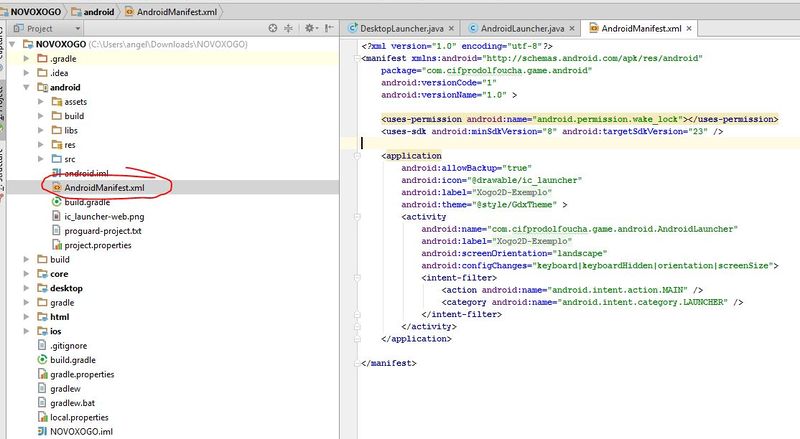Expand the gradle folder
Viewport: 800px width, 439px height.
[x=26, y=302]
